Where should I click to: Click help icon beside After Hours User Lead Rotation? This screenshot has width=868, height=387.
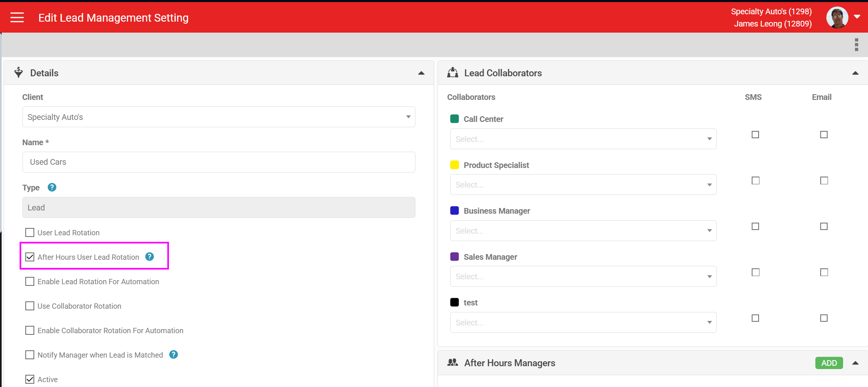coord(150,257)
